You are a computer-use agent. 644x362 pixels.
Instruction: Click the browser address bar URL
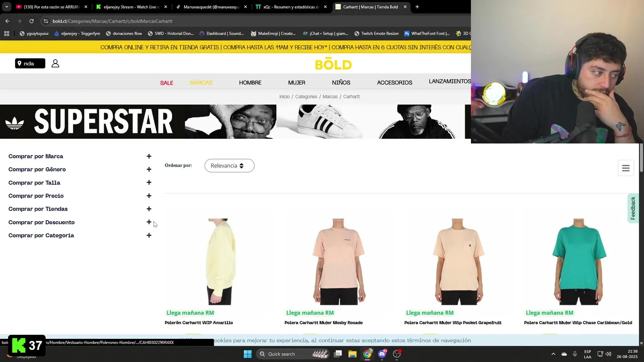[x=113, y=21]
